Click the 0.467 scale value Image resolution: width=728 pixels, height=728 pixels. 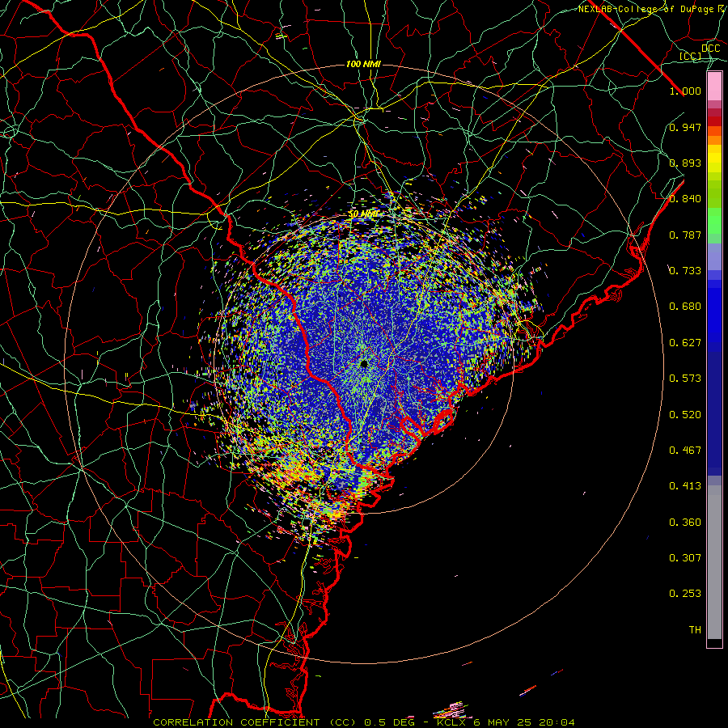(685, 451)
